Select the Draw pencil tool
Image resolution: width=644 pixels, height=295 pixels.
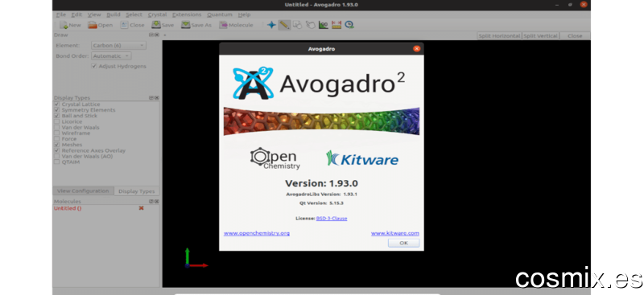tap(284, 25)
